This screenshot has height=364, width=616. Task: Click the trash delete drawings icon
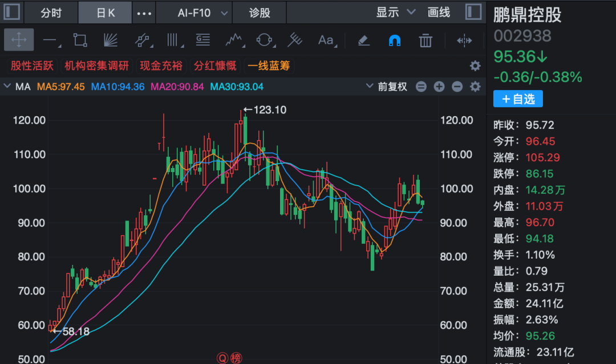click(x=425, y=40)
